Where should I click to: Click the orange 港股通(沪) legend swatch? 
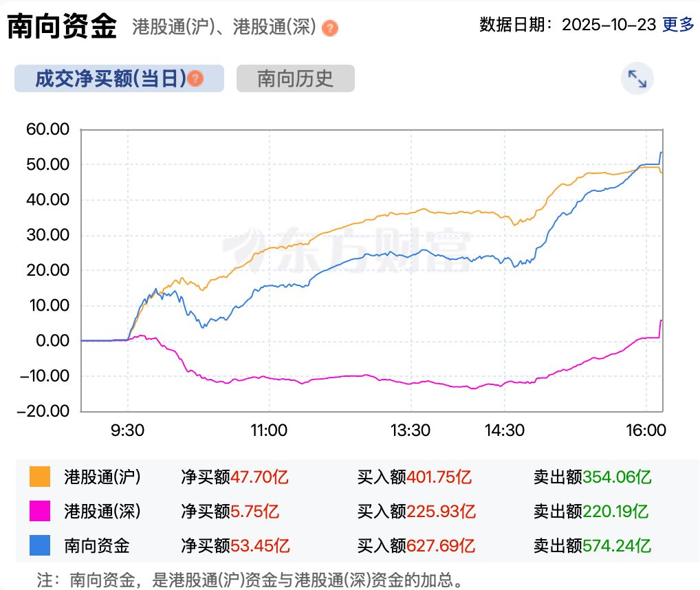[x=40, y=476]
